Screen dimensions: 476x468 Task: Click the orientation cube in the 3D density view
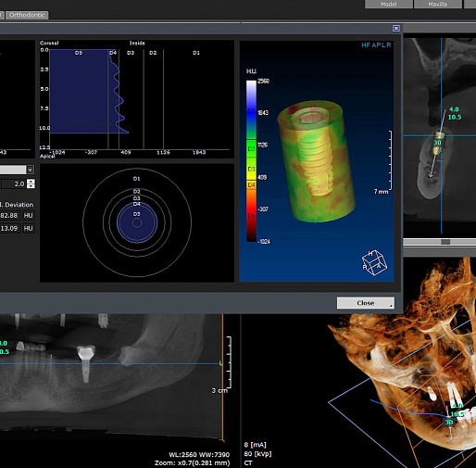[x=374, y=262]
